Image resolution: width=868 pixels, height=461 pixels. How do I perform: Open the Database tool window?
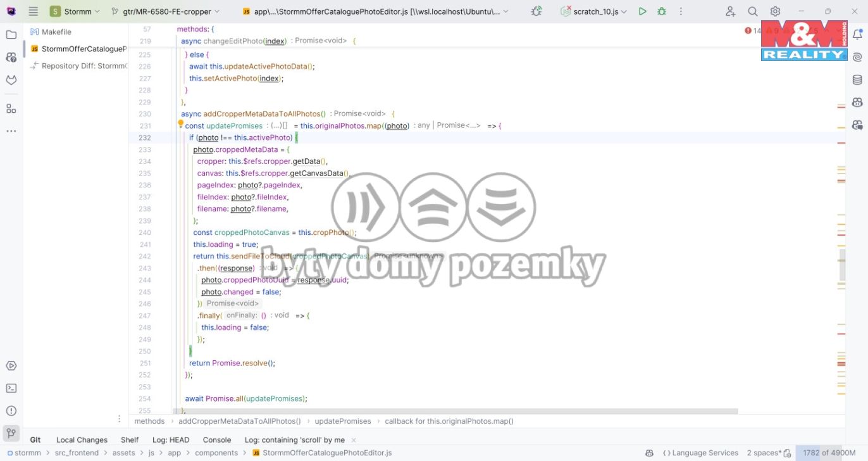(x=858, y=79)
